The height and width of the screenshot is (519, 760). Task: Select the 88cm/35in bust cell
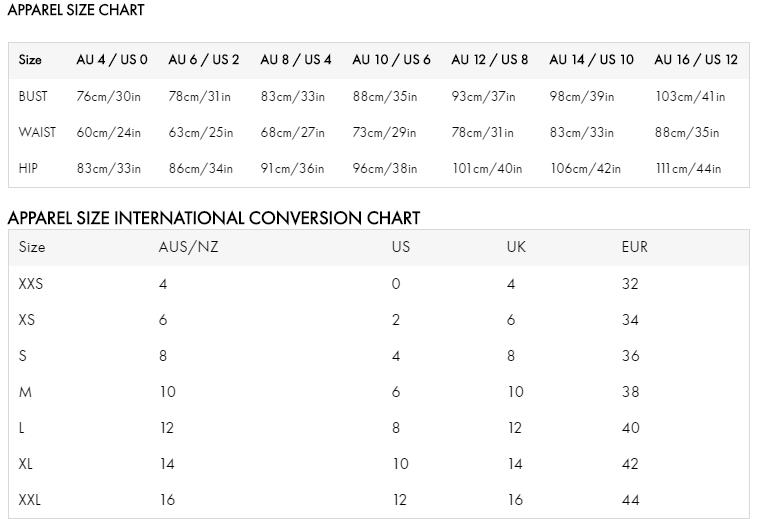tap(385, 96)
